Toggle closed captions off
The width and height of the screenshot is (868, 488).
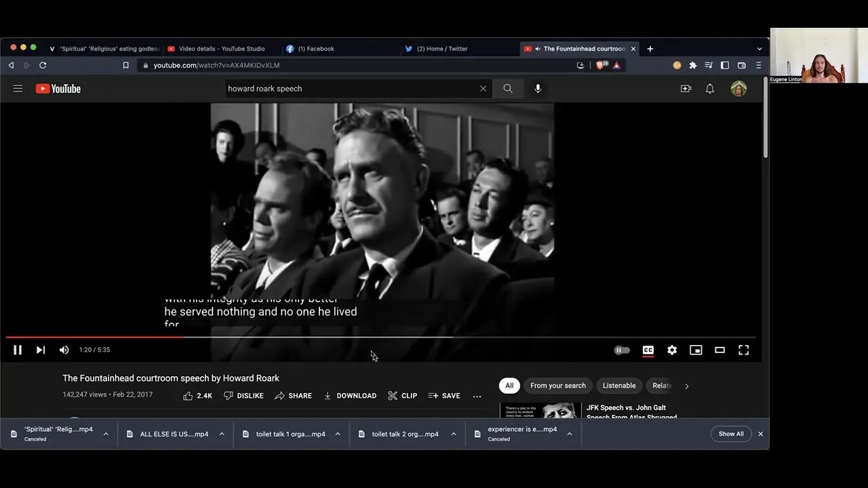(x=648, y=350)
